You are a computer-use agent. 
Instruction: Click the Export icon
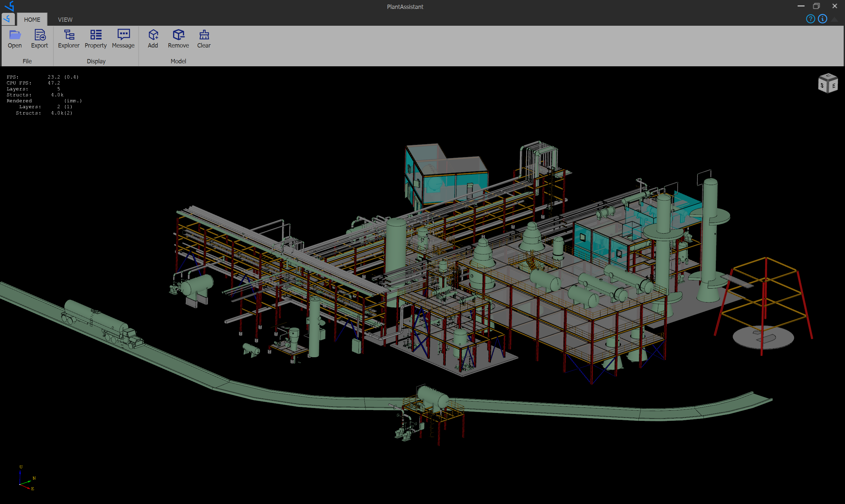39,35
